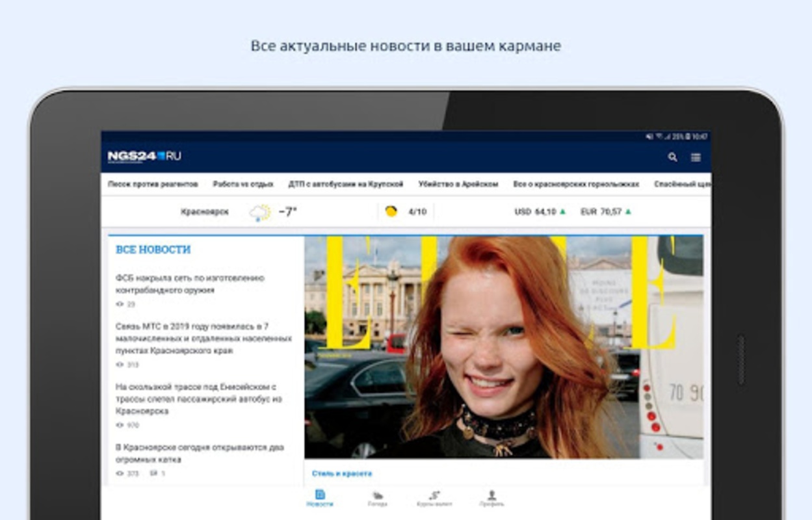Open the ВСЕ НОВОСТИ heading link

(153, 250)
